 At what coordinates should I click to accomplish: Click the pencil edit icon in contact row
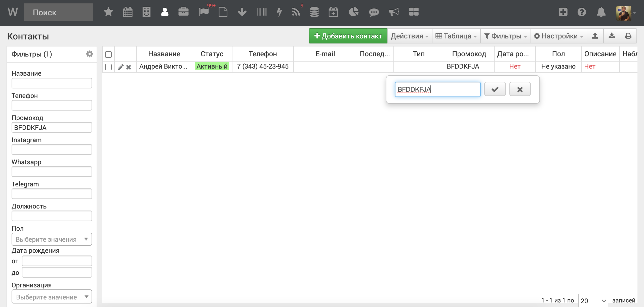(120, 67)
